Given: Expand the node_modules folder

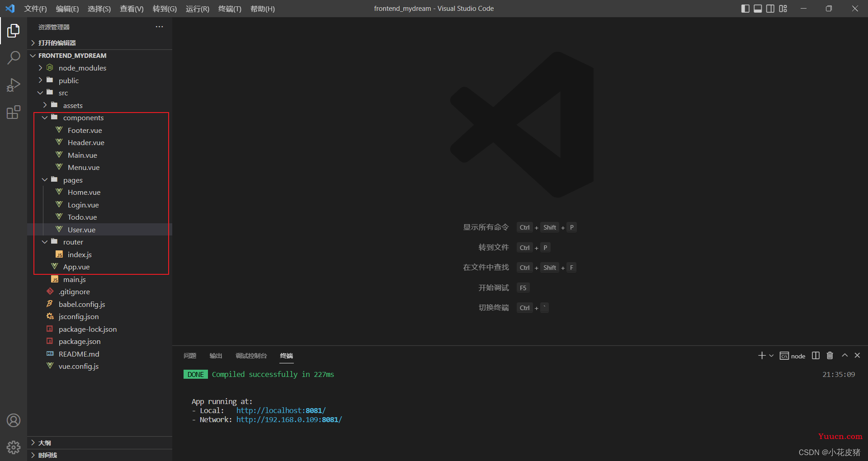Looking at the screenshot, I should pyautogui.click(x=100, y=68).
